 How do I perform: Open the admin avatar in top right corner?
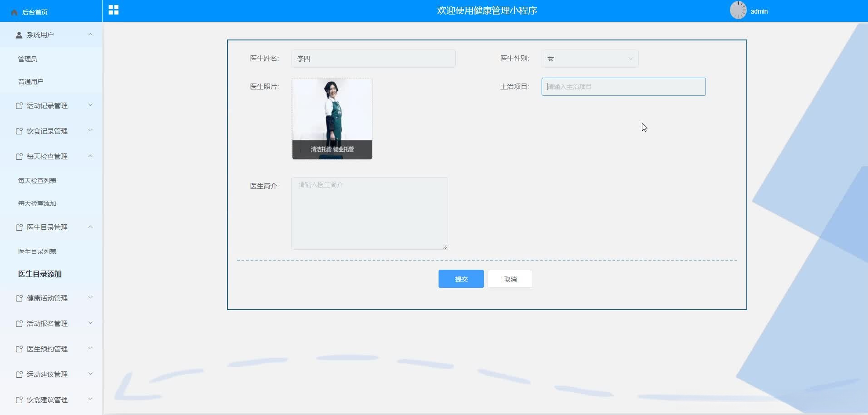(738, 10)
